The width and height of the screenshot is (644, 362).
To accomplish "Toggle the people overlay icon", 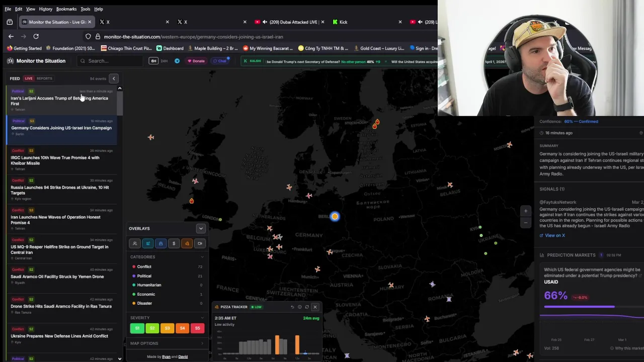I will click(135, 243).
